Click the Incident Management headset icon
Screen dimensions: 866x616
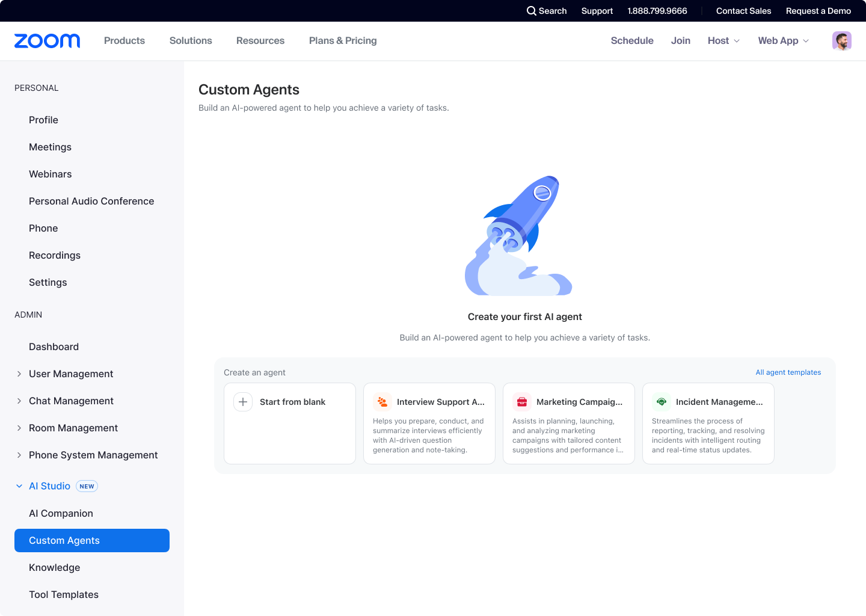point(662,402)
